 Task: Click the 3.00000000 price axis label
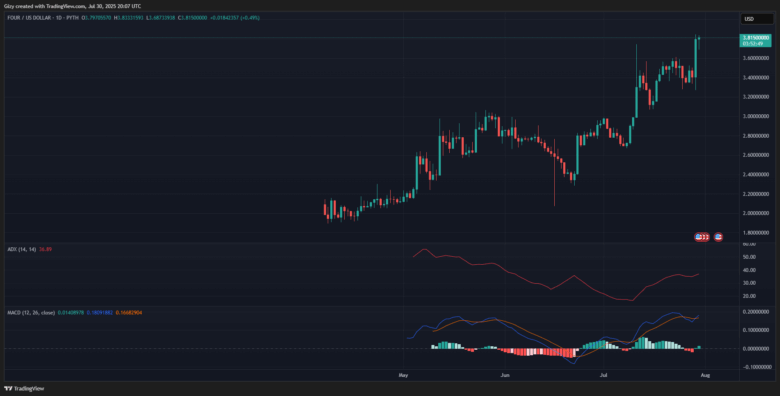pyautogui.click(x=756, y=116)
